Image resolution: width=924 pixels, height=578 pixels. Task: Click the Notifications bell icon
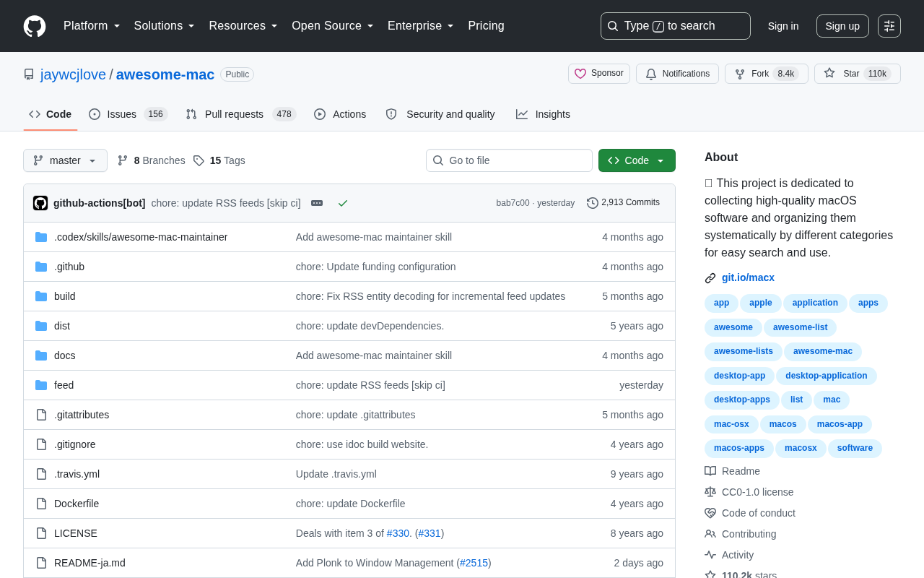point(651,74)
